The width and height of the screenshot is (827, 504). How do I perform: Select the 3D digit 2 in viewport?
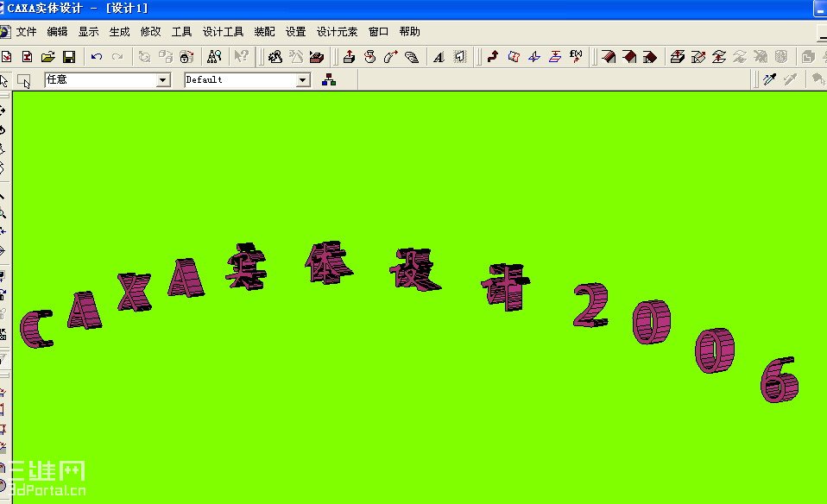pyautogui.click(x=590, y=305)
